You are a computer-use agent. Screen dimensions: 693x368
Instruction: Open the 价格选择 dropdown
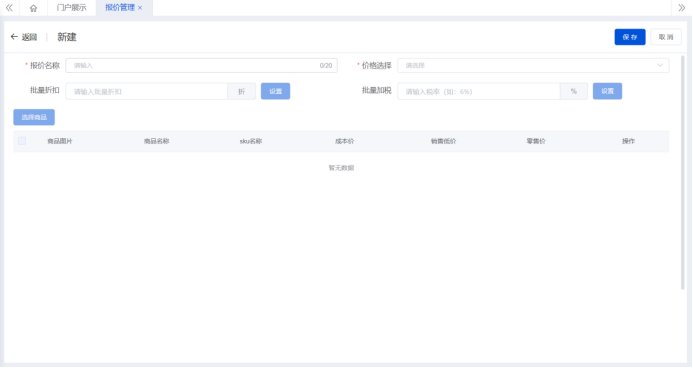(x=533, y=65)
